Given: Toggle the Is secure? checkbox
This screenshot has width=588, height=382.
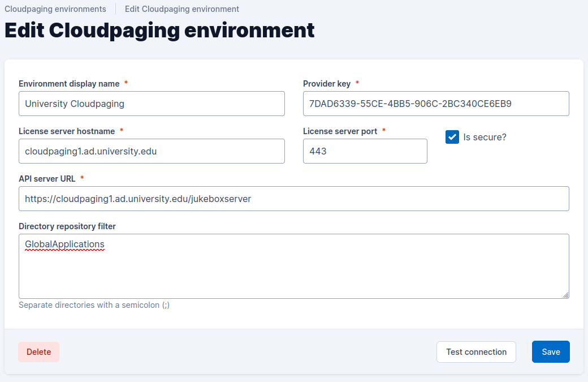Looking at the screenshot, I should point(452,137).
